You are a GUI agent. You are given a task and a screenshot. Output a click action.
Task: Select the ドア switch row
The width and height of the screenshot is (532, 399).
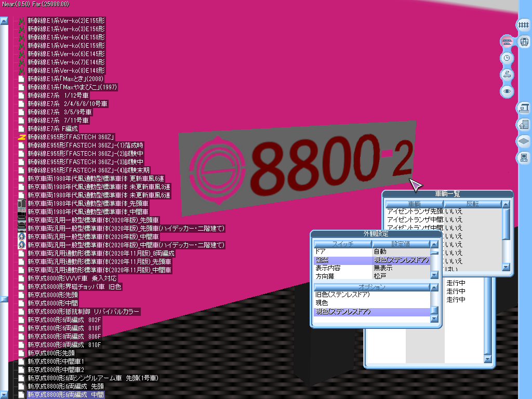(372, 251)
